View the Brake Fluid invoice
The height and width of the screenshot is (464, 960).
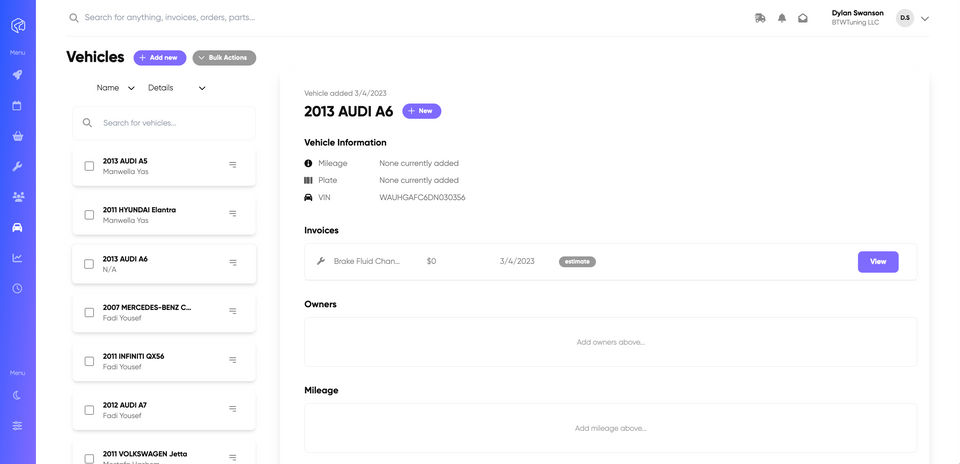coord(877,261)
